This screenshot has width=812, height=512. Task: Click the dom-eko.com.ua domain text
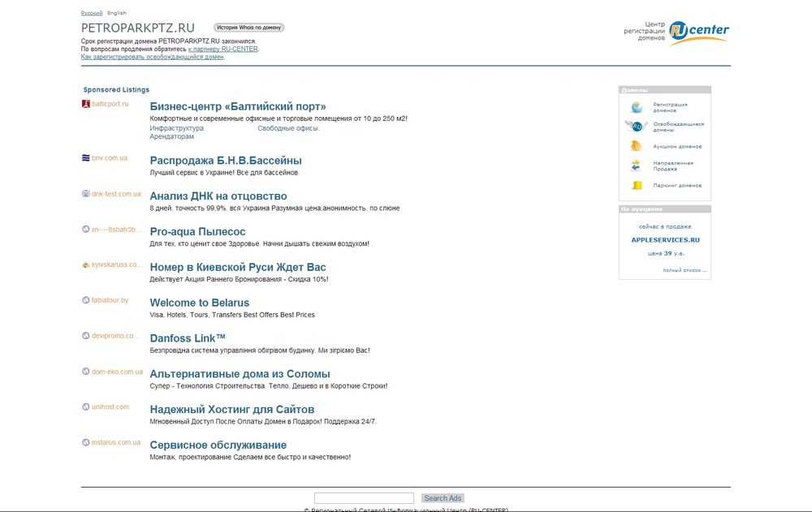pyautogui.click(x=117, y=372)
